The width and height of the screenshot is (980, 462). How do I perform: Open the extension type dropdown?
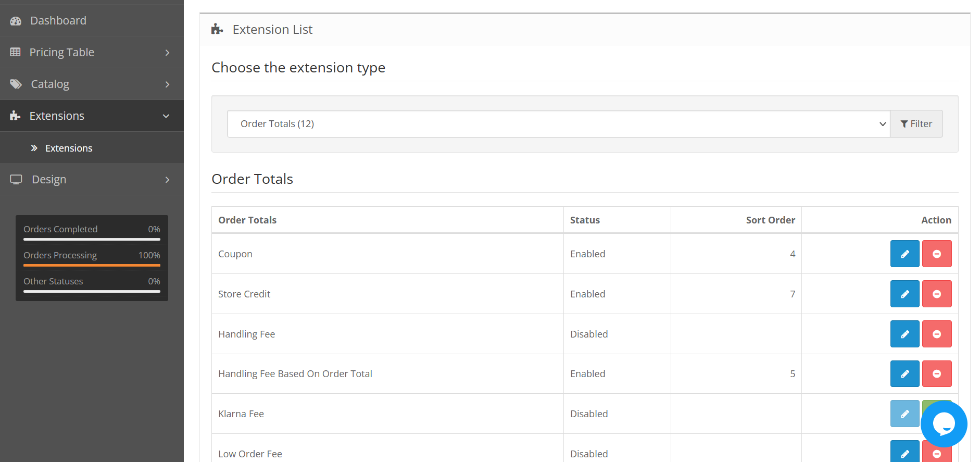pyautogui.click(x=559, y=123)
